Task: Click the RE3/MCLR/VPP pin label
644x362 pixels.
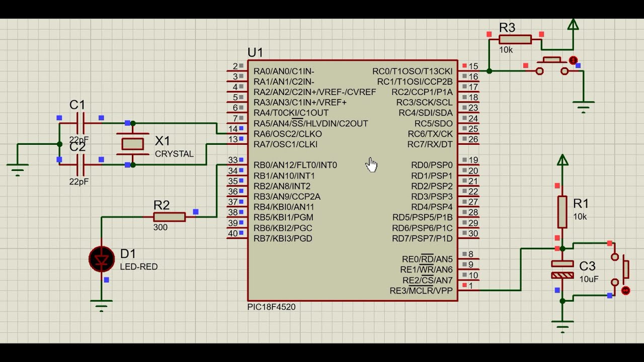Action: [x=421, y=291]
